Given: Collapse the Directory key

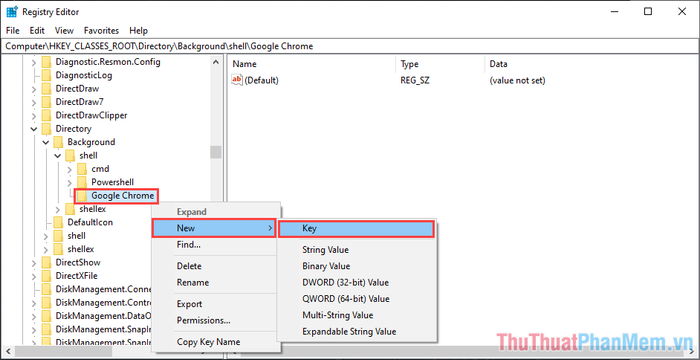Looking at the screenshot, I should click(x=34, y=129).
